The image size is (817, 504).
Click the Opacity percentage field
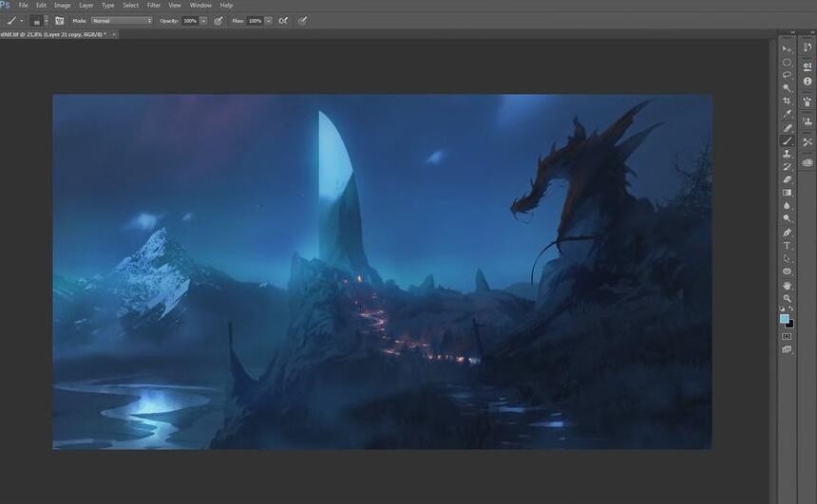(x=190, y=21)
